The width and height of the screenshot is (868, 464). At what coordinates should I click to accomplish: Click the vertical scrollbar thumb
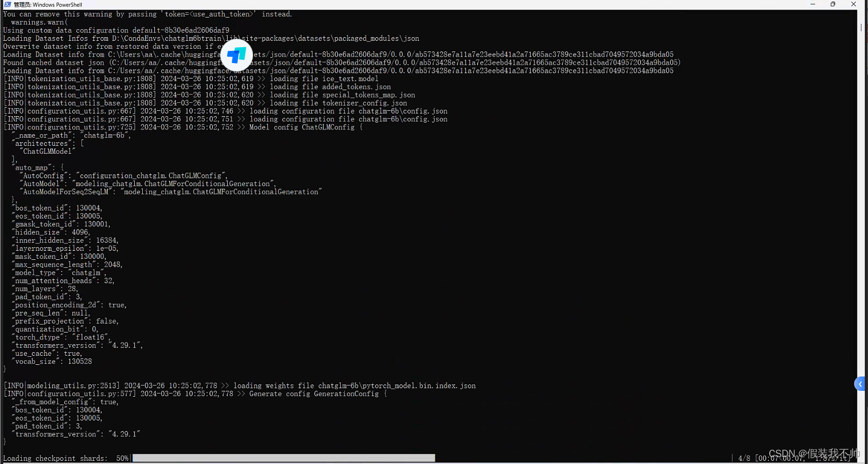click(861, 27)
